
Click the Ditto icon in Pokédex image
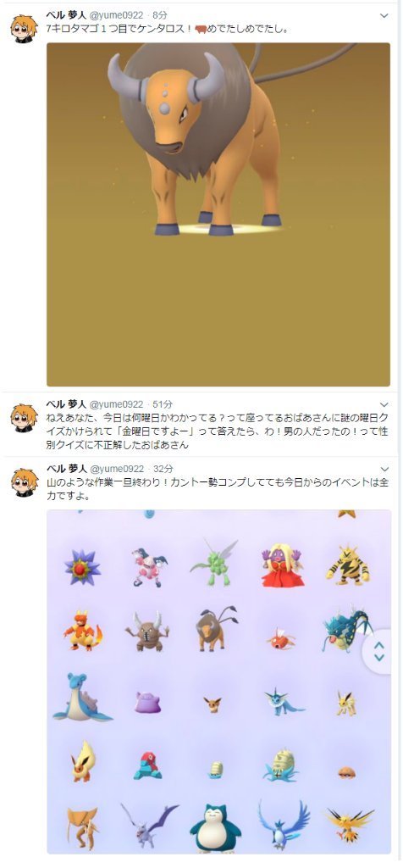point(147,702)
